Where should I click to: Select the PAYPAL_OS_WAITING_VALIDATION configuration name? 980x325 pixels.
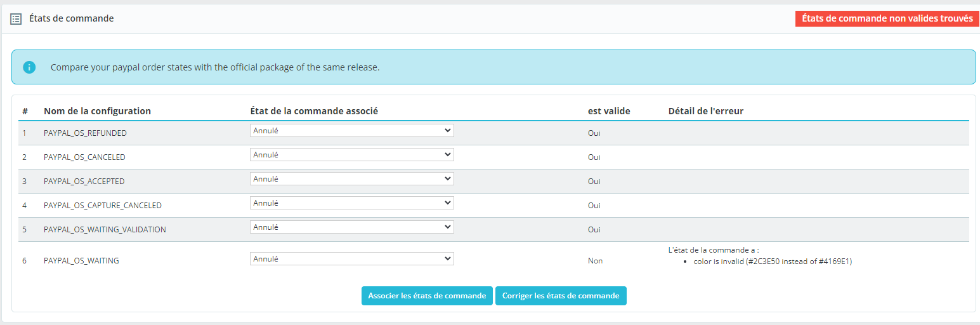click(105, 230)
